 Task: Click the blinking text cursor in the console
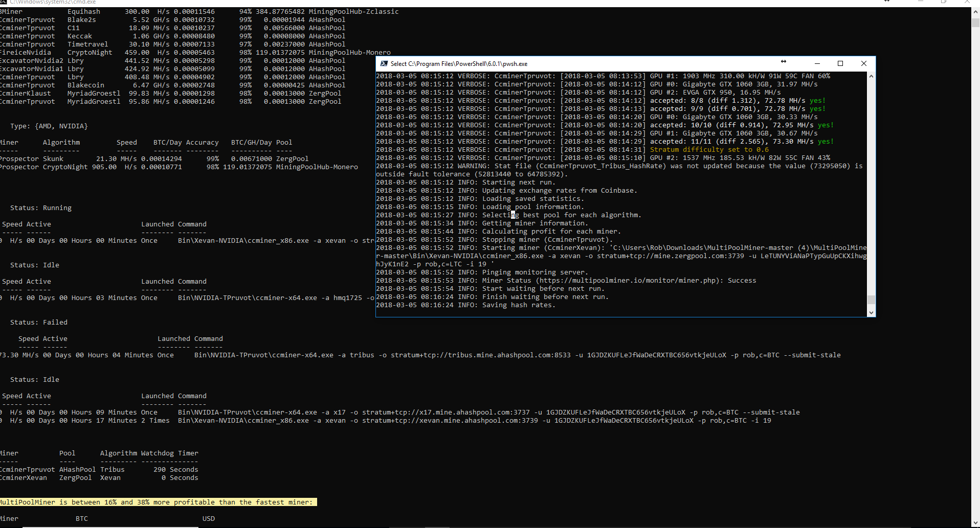coord(513,215)
